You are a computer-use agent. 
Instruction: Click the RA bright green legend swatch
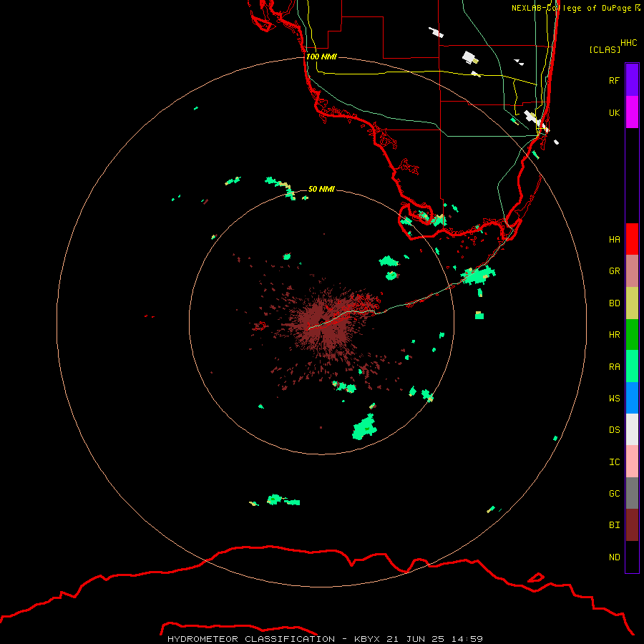pos(632,366)
